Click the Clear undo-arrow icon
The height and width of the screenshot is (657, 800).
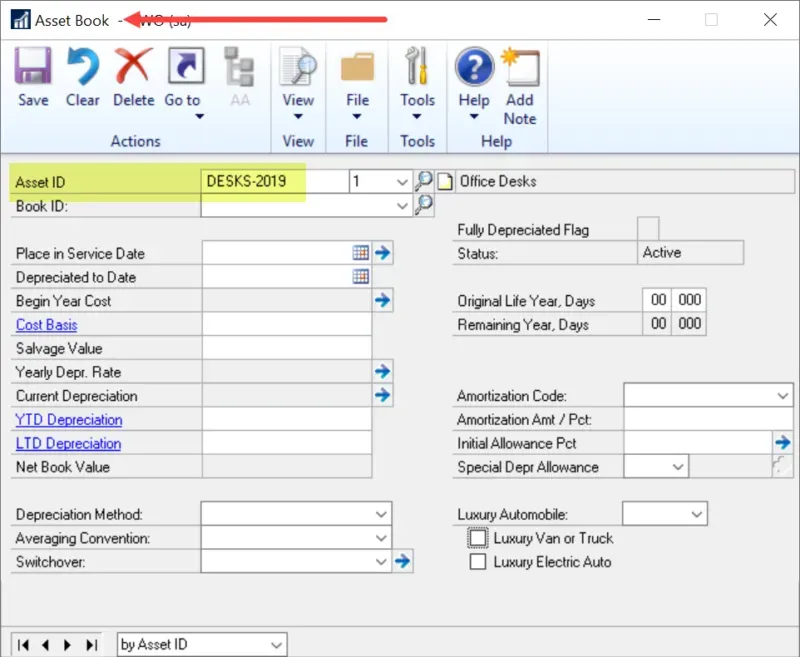pos(83,68)
